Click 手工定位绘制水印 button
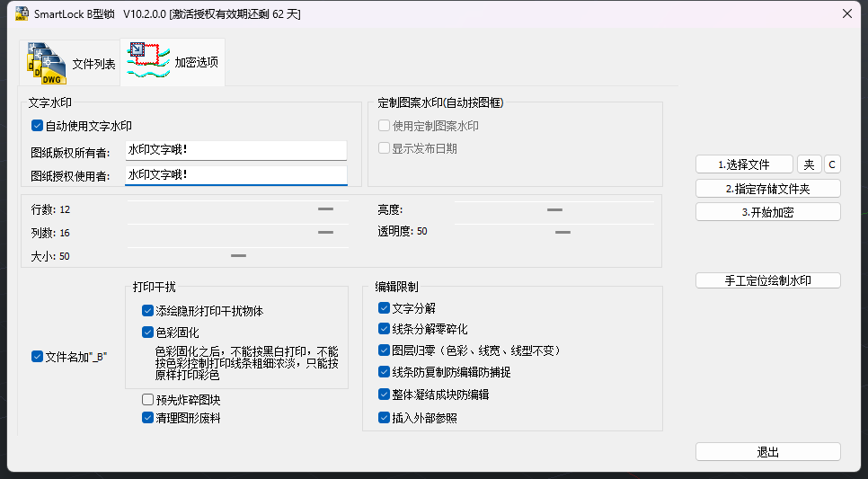 [767, 280]
